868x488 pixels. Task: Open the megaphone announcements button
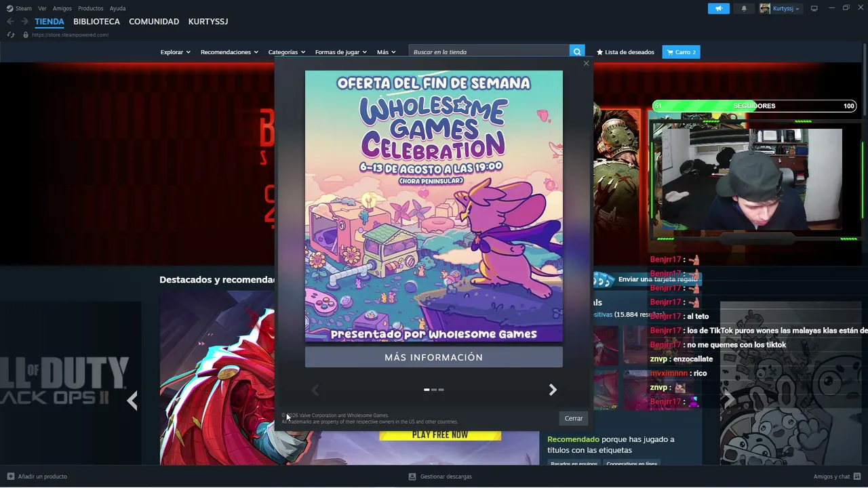point(718,8)
